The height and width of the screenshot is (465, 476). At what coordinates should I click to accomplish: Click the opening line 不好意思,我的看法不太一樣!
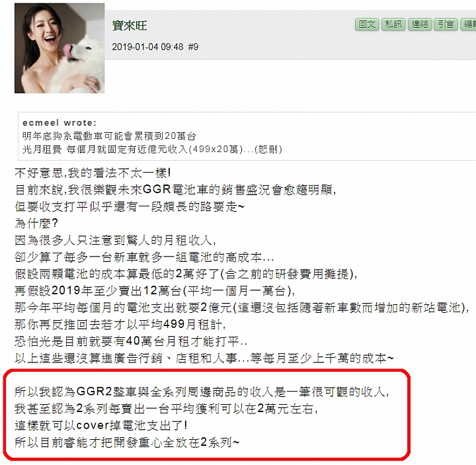[93, 173]
